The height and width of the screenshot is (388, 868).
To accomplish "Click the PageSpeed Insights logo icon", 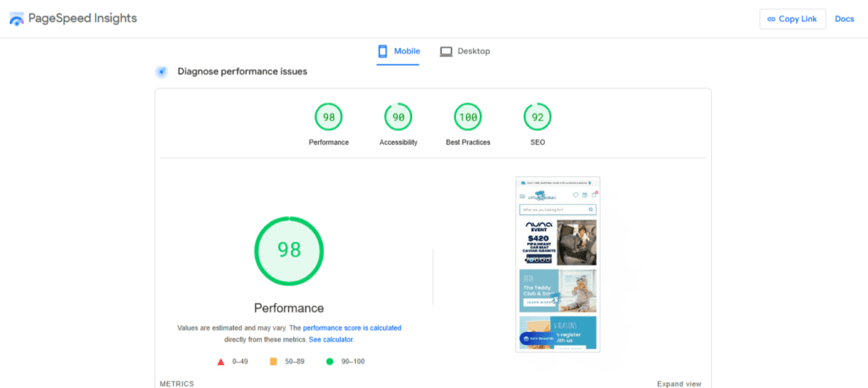I will tap(16, 19).
